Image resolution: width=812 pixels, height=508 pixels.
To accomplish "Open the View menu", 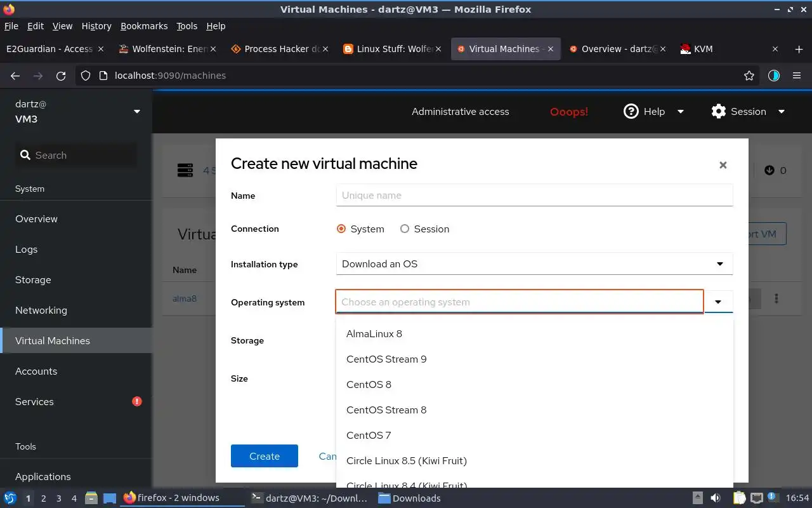I will [x=62, y=26].
